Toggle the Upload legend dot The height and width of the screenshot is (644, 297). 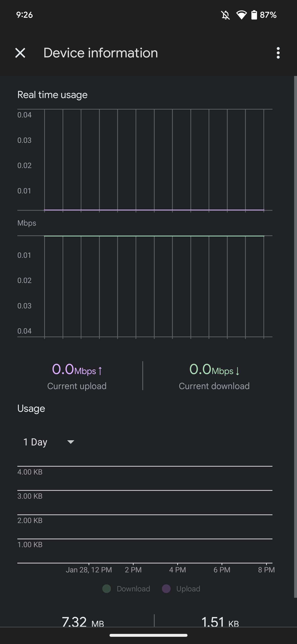point(166,589)
